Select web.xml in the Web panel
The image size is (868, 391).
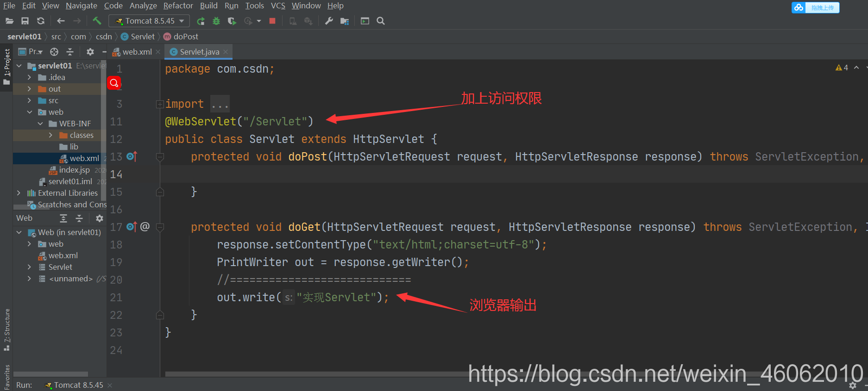58,255
